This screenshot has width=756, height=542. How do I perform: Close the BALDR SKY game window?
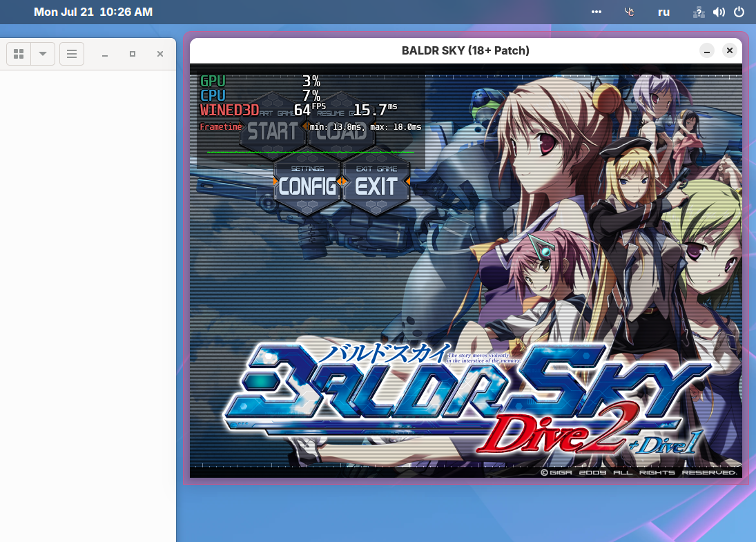tap(729, 50)
